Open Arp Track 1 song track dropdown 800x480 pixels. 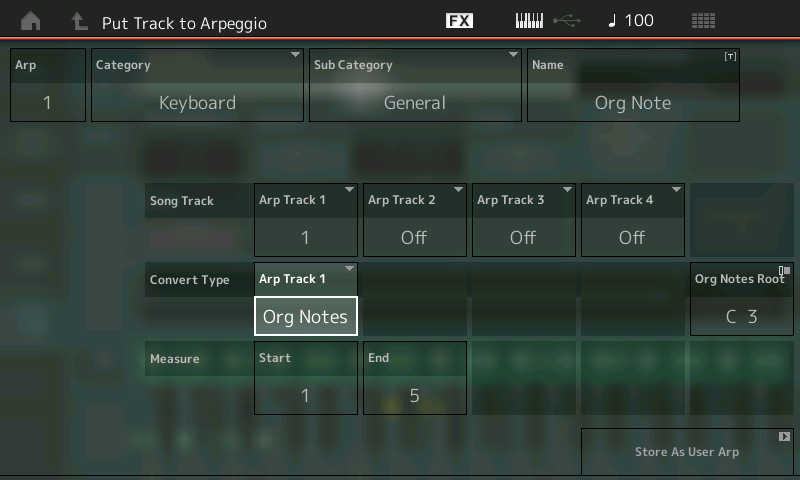306,220
